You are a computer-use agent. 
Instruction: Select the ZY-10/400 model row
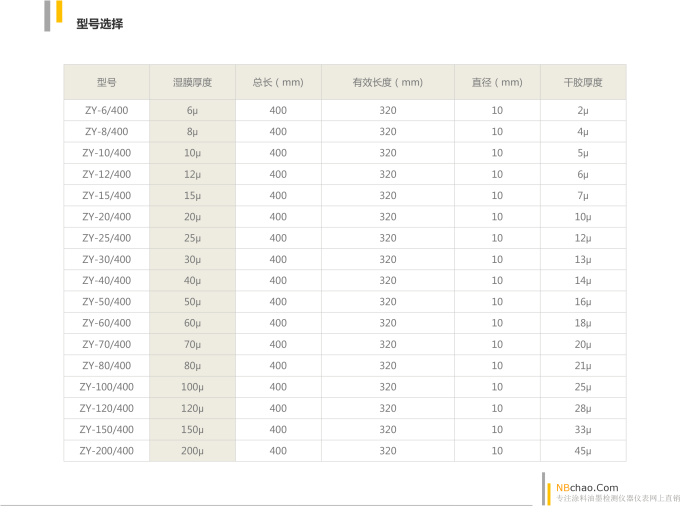pos(106,153)
